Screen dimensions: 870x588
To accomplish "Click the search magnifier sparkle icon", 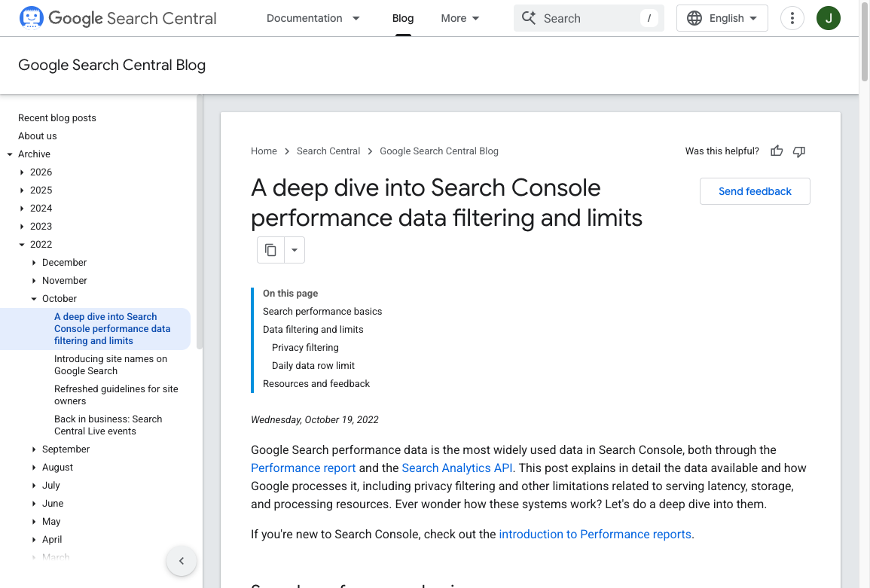I will coord(529,18).
